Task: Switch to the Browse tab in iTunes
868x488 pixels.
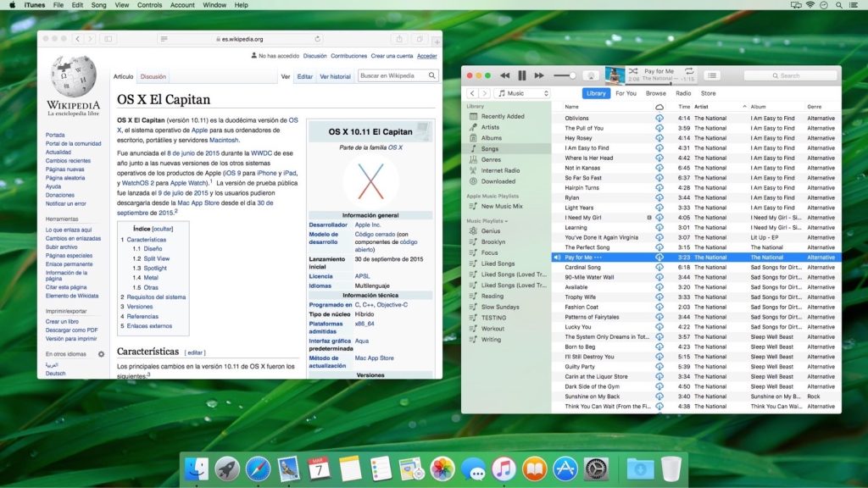Action: 655,93
